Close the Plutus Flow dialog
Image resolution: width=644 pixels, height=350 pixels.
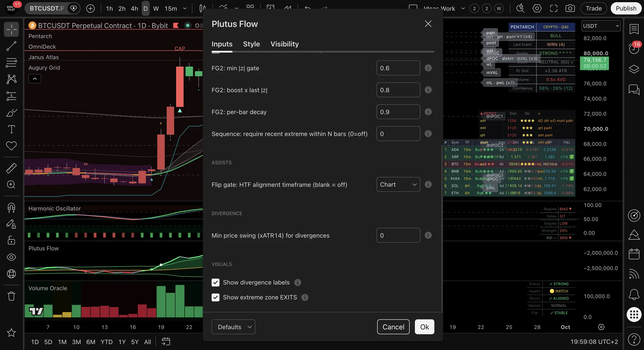pos(428,24)
